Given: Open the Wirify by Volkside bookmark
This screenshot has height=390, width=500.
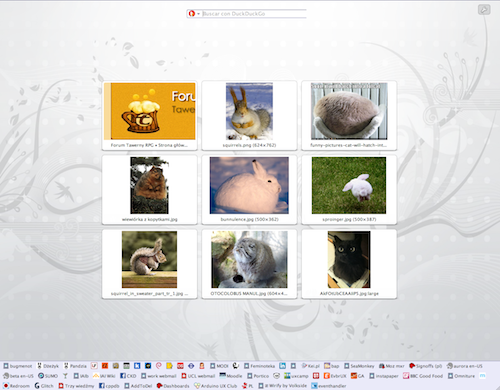Looking at the screenshot, I should (x=282, y=386).
